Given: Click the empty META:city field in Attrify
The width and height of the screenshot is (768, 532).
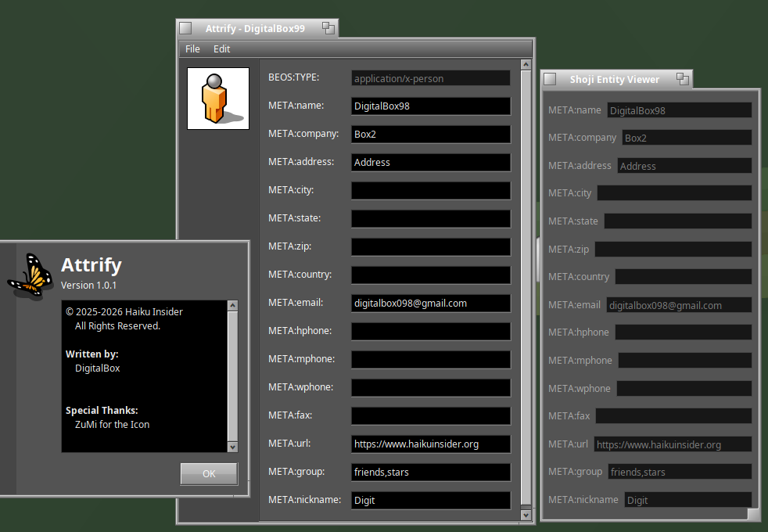Looking at the screenshot, I should (x=430, y=191).
